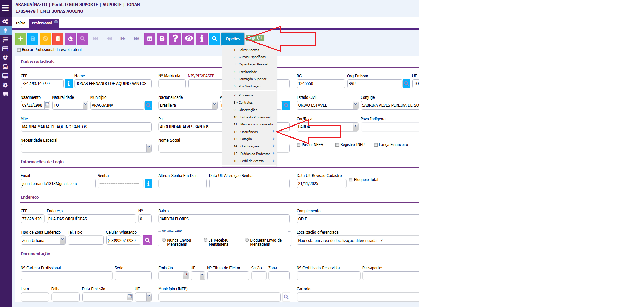Enable the Bloqueio Total checkbox
The width and height of the screenshot is (644, 307).
click(351, 180)
